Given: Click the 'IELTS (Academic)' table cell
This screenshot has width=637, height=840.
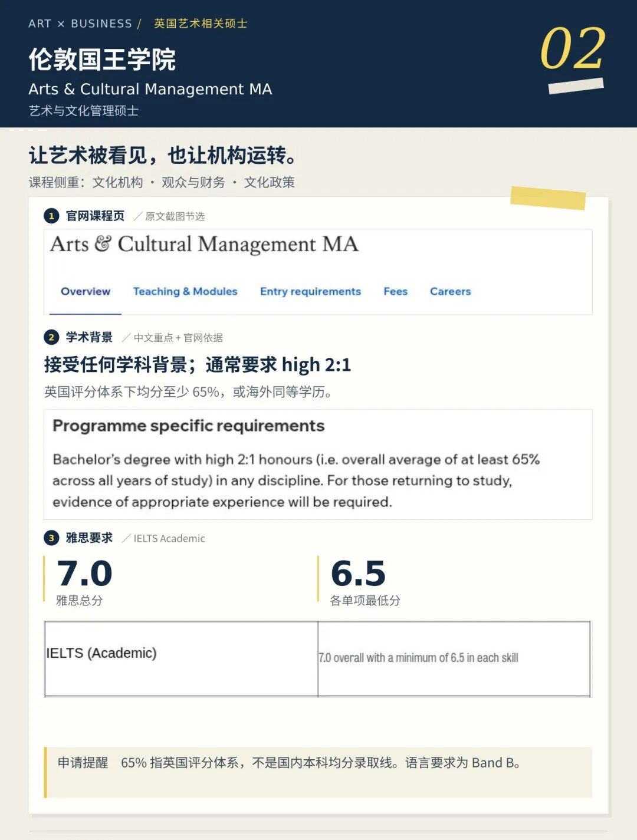Looking at the screenshot, I should tap(181, 658).
